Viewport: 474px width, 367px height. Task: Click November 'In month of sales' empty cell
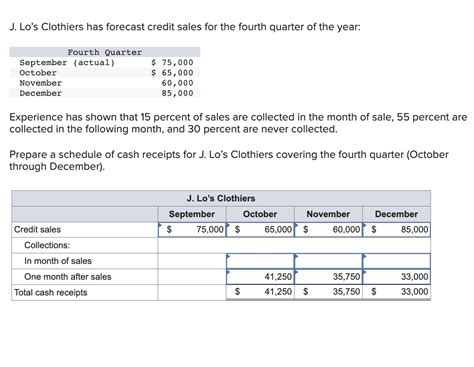pyautogui.click(x=328, y=261)
